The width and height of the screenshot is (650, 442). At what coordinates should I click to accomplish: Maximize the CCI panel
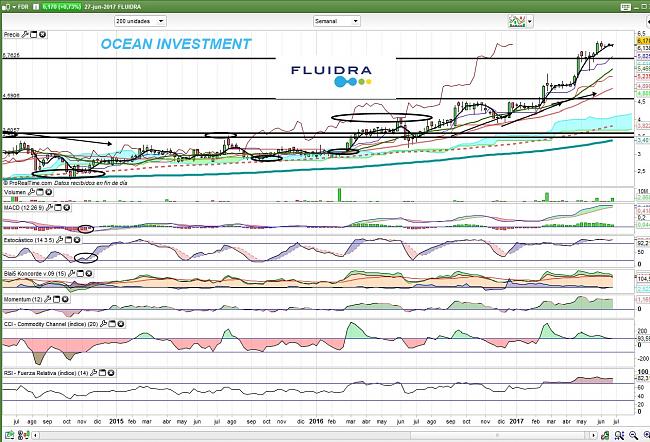(x=112, y=324)
